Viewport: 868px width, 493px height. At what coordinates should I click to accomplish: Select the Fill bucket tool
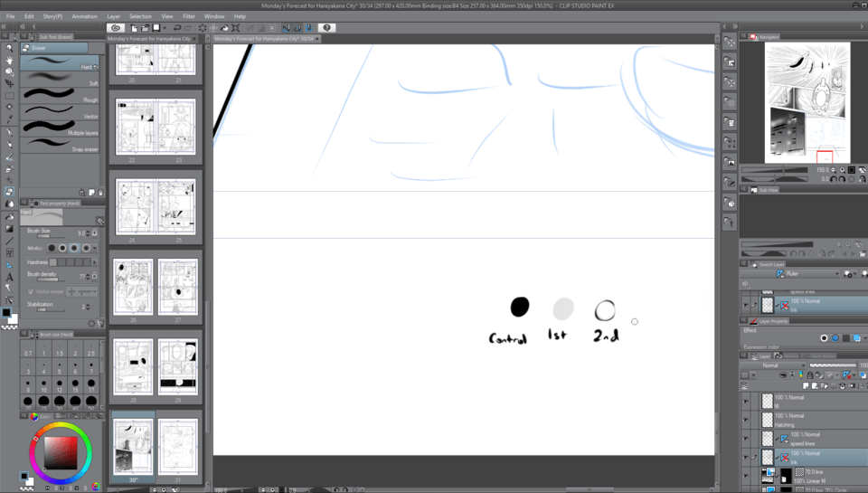pyautogui.click(x=9, y=216)
